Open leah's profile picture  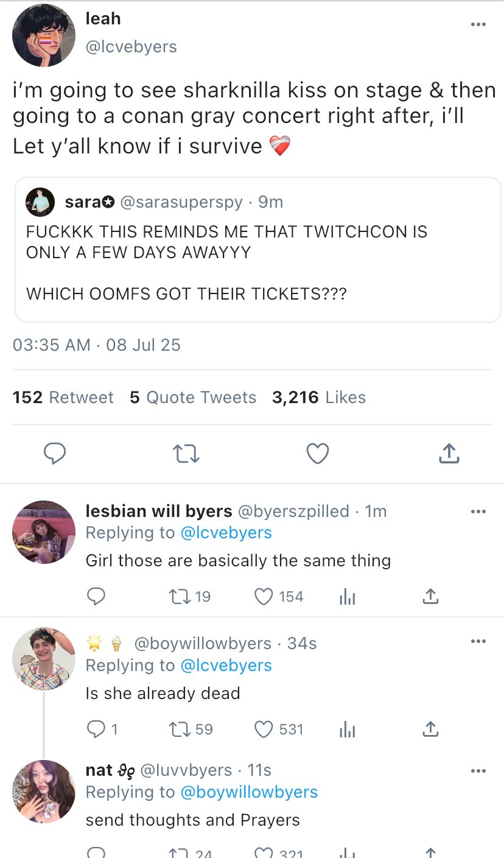click(43, 35)
